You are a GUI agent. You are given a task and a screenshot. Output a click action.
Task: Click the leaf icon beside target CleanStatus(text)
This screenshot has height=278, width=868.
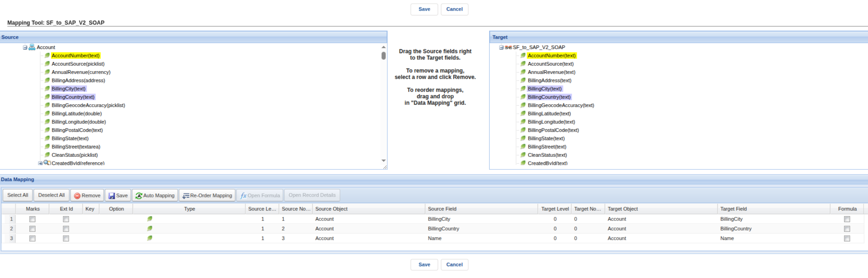pyautogui.click(x=523, y=155)
